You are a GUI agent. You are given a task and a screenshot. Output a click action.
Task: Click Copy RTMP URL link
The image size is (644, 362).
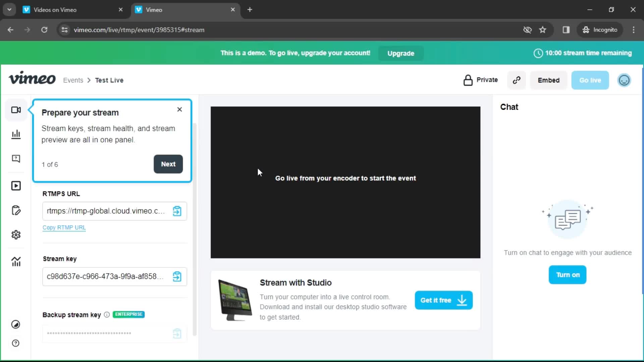click(x=64, y=227)
